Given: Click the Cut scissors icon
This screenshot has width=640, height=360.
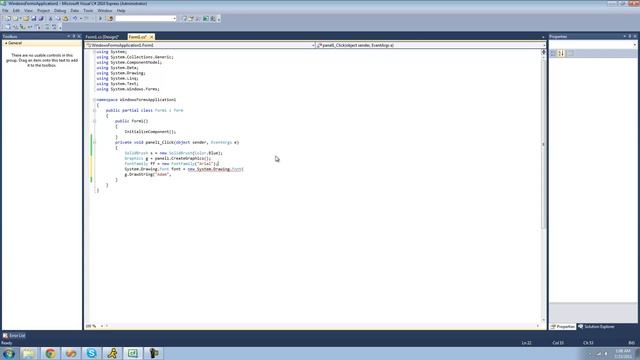Looking at the screenshot, I should [51, 19].
